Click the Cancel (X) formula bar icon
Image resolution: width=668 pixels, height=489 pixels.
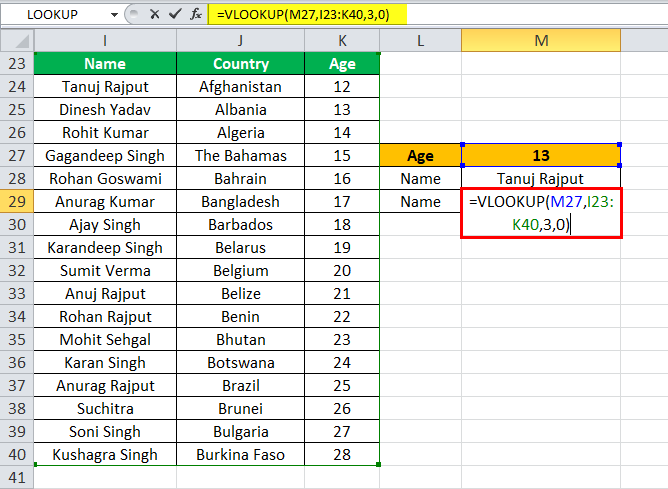coord(155,14)
